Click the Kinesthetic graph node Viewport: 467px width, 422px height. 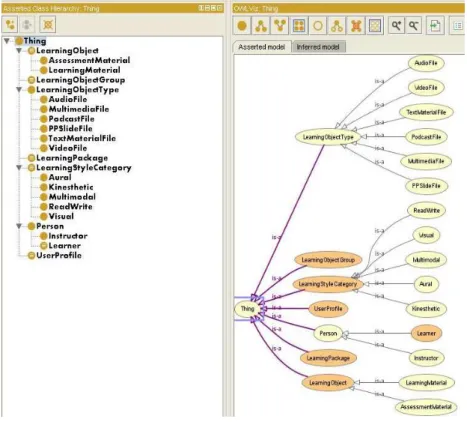pyautogui.click(x=426, y=309)
